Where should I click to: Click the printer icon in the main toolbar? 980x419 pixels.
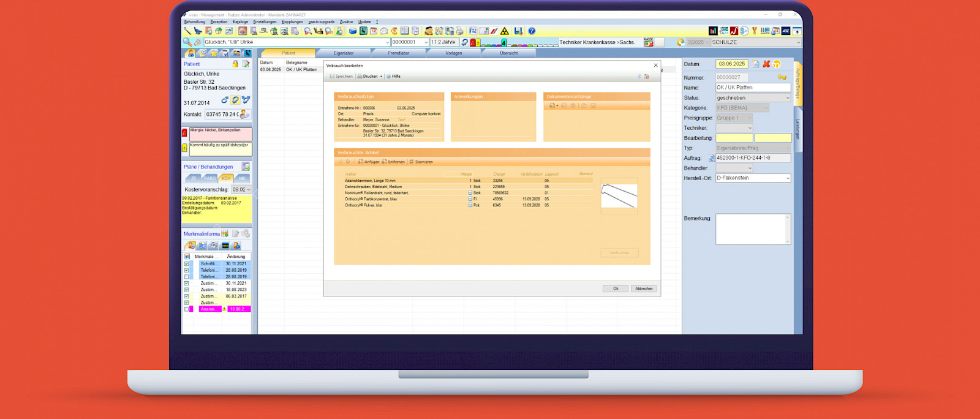459,31
